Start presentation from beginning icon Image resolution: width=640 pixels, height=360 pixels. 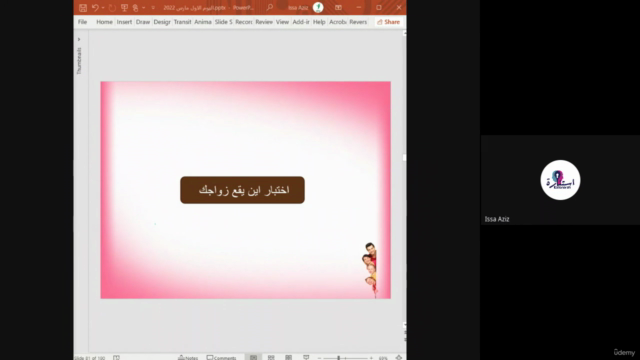[x=124, y=8]
